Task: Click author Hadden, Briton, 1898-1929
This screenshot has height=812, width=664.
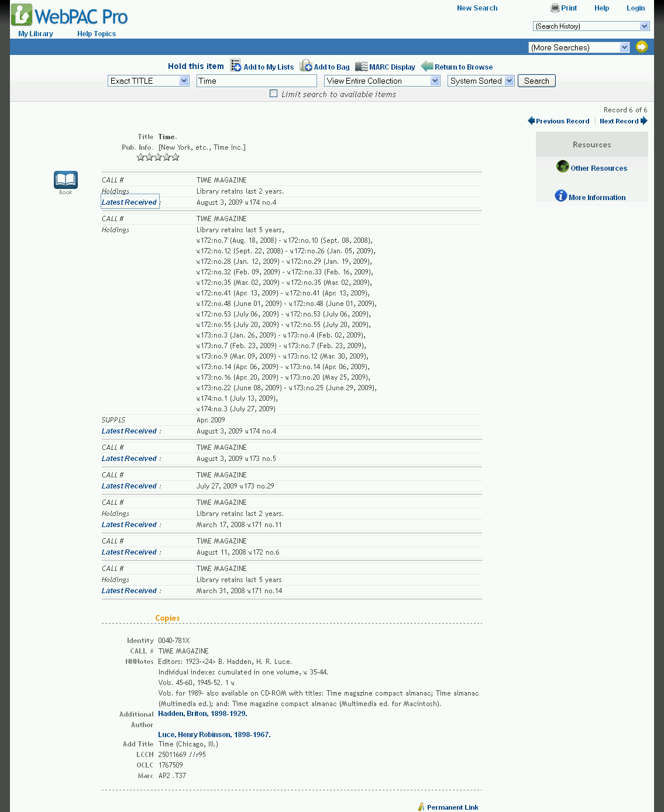Action: [202, 714]
